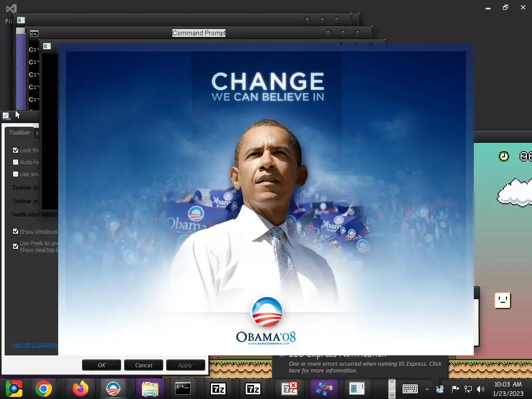Click OK in taskbar properties dialog
The image size is (532, 399).
tap(101, 365)
